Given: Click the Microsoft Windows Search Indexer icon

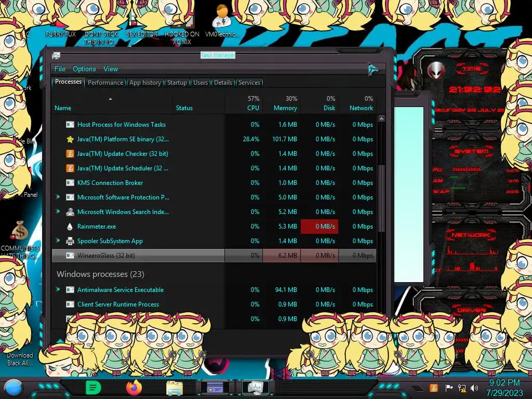Looking at the screenshot, I should click(70, 212).
